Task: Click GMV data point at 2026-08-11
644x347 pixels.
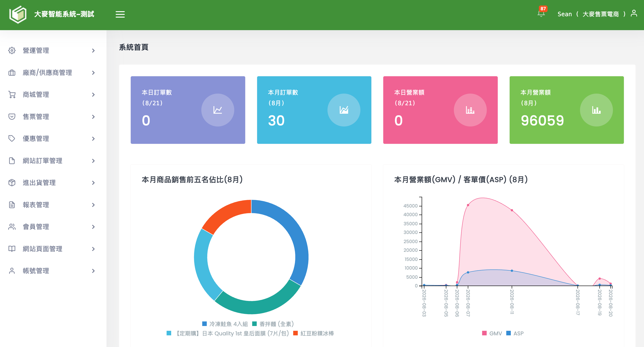Action: click(512, 210)
